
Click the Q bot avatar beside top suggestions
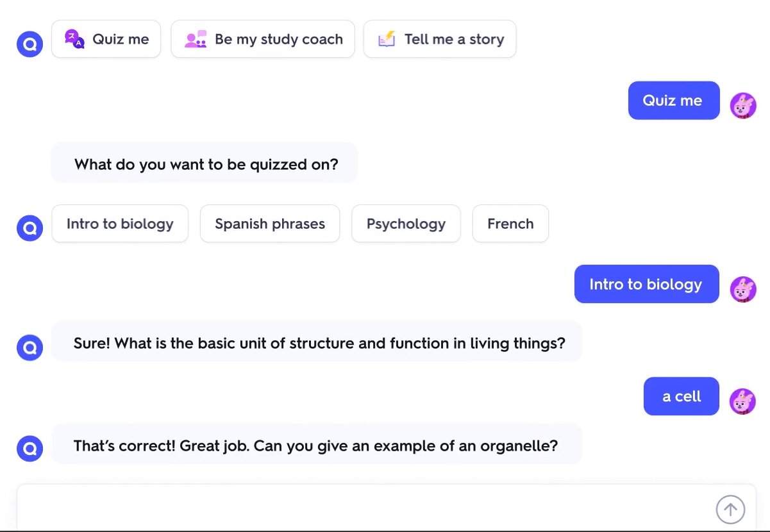(x=29, y=44)
